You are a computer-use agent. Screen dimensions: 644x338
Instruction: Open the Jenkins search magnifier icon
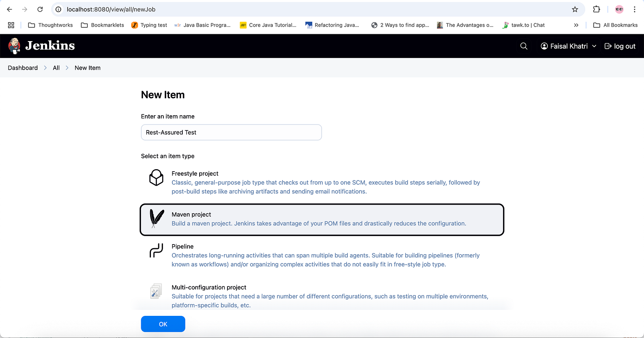click(524, 46)
